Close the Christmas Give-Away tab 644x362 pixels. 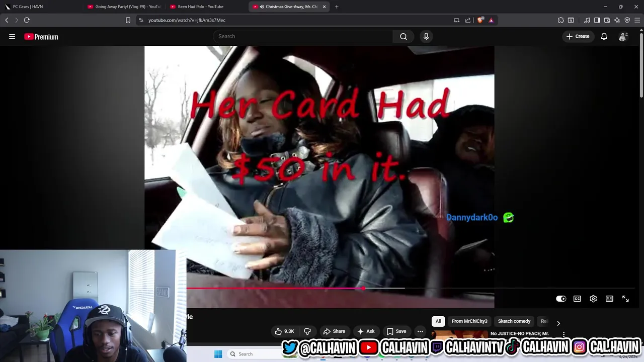point(324,7)
